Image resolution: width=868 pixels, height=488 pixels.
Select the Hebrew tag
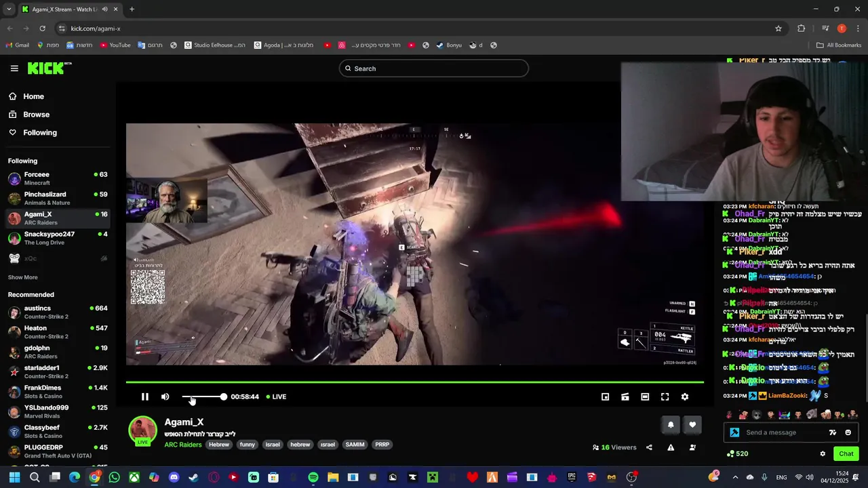219,445
